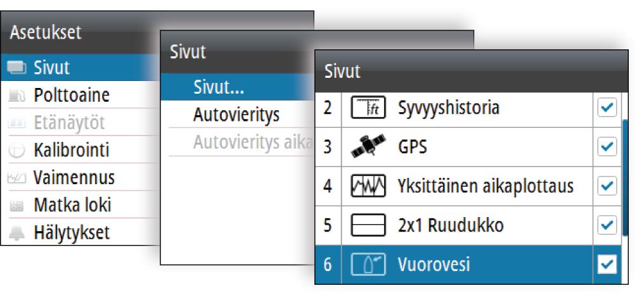This screenshot has width=644, height=300.
Task: Click the Yksittäinen aikaplottaus graph icon
Action: (x=368, y=186)
